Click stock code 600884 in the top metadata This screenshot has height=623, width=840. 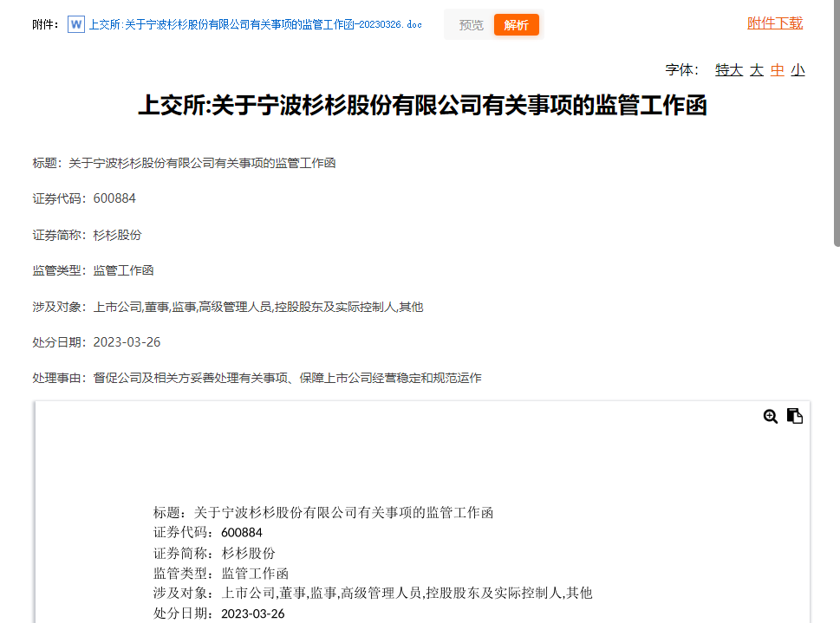click(x=114, y=198)
